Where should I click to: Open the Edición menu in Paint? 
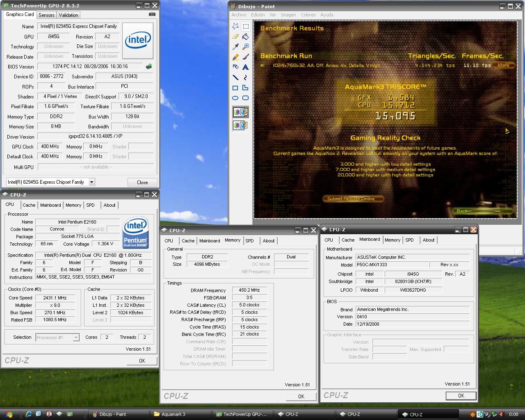click(258, 15)
